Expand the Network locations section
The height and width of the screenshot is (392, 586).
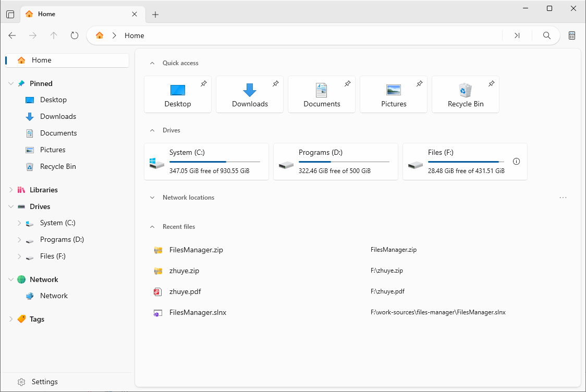click(152, 198)
